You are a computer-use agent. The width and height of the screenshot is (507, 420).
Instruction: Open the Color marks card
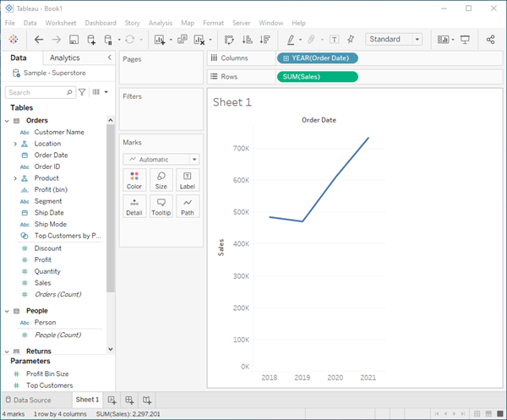coord(134,179)
